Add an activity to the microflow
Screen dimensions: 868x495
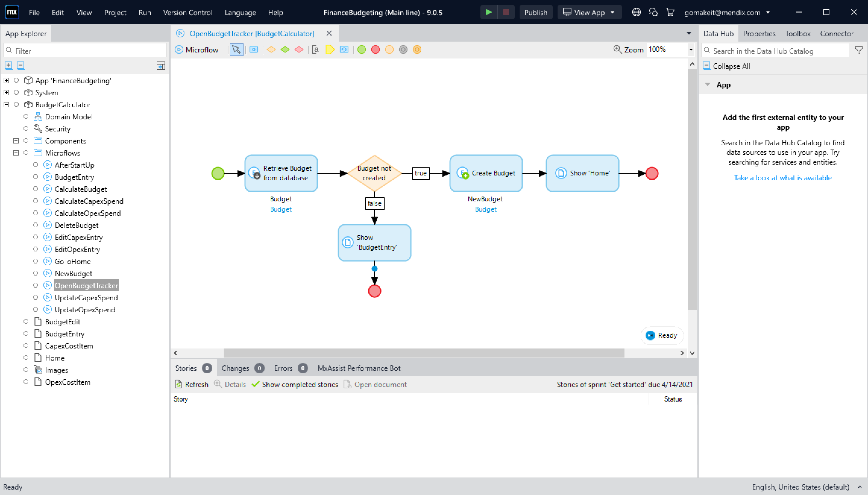click(x=253, y=50)
